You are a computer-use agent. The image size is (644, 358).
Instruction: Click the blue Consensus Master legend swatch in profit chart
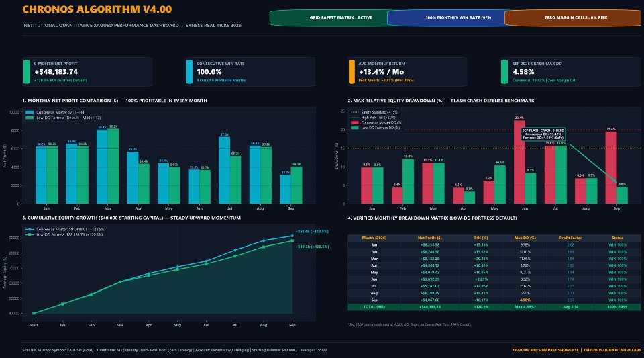pyautogui.click(x=30, y=112)
